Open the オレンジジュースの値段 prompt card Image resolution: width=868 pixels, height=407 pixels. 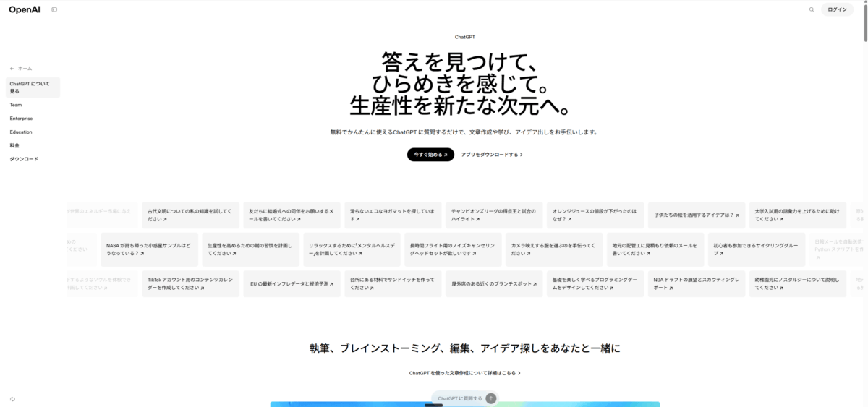click(x=595, y=215)
